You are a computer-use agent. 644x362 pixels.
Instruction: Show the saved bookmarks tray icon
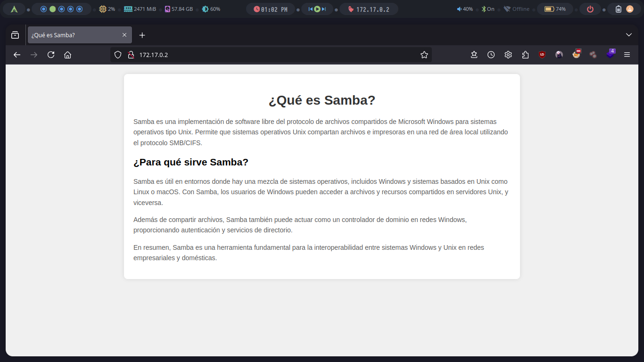474,55
